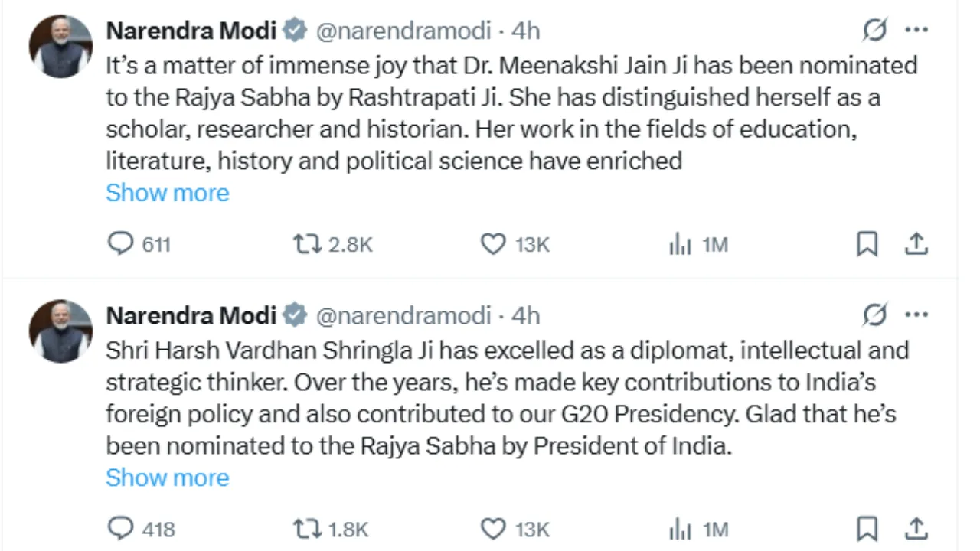The height and width of the screenshot is (551, 980).
Task: Open Grok actions on Shringla tweet
Action: pos(874,315)
